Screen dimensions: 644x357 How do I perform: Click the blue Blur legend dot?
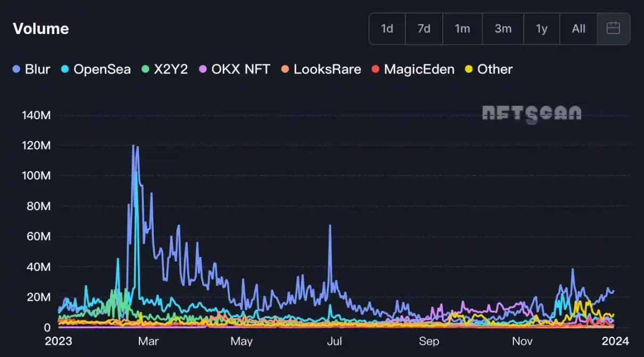[x=16, y=69]
